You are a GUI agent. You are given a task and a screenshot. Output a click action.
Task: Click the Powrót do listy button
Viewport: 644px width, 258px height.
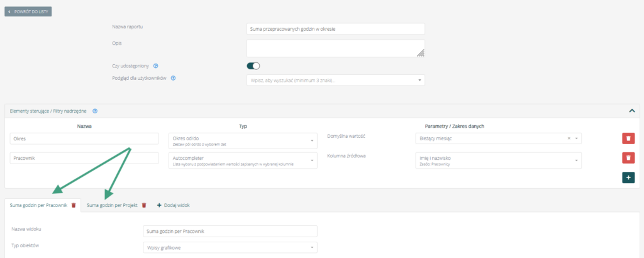30,11
